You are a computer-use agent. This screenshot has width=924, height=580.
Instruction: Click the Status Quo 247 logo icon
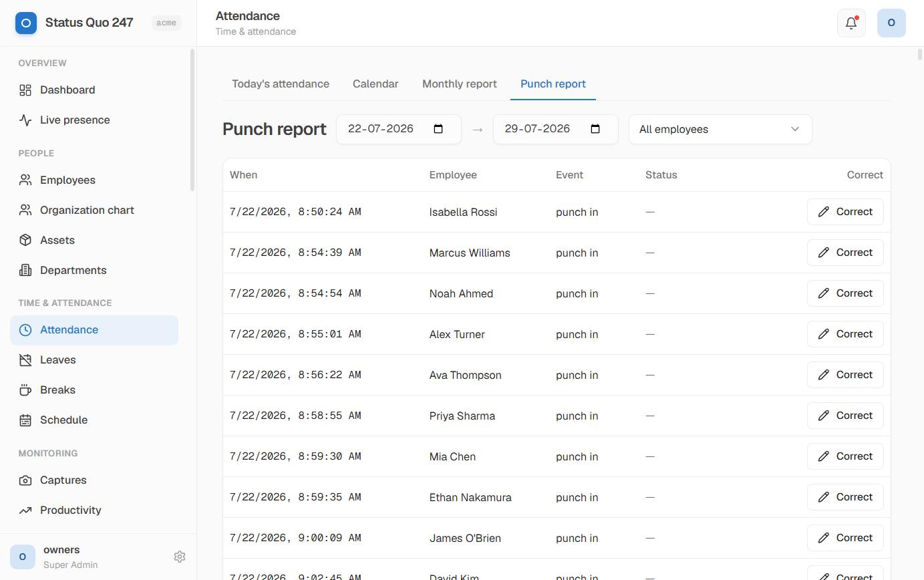pos(26,23)
